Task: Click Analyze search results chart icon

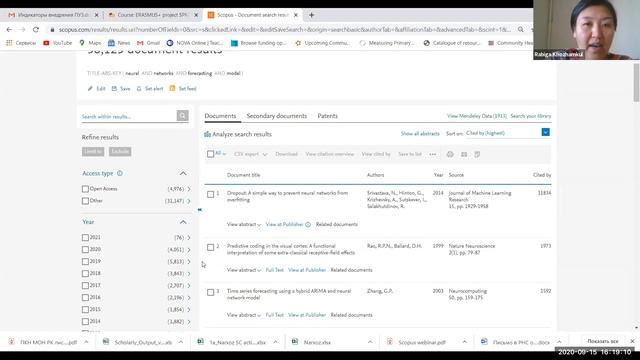Action: [207, 134]
